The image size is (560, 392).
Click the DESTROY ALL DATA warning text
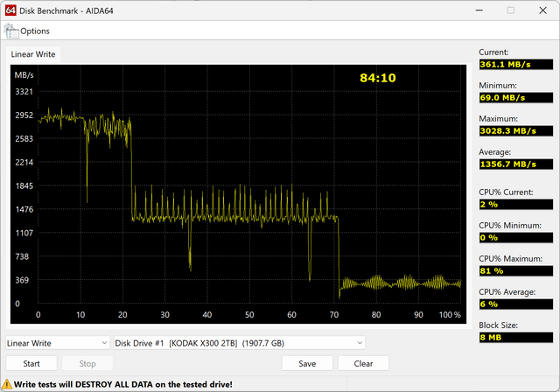pyautogui.click(x=122, y=384)
